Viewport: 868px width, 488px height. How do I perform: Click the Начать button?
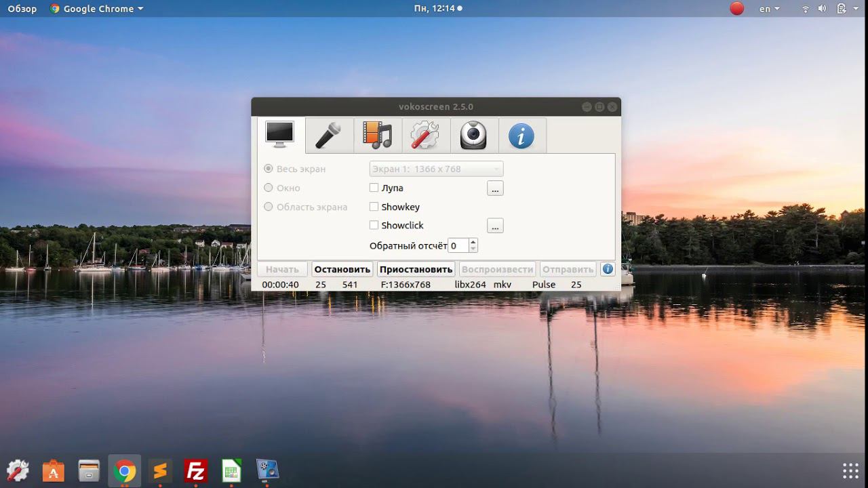pyautogui.click(x=282, y=269)
